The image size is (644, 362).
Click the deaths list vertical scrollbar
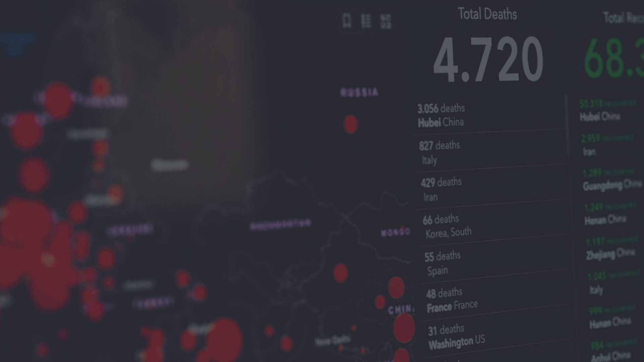pos(567,124)
